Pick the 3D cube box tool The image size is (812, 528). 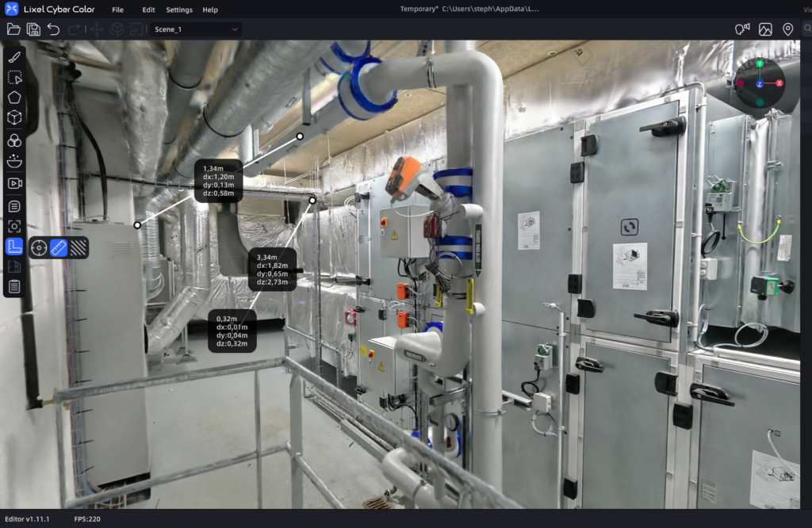tap(14, 118)
